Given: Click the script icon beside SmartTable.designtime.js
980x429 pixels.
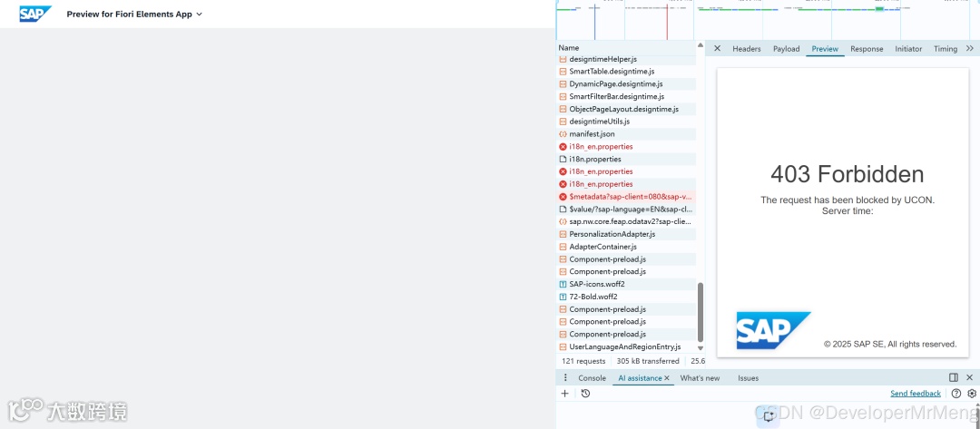Looking at the screenshot, I should click(x=563, y=72).
